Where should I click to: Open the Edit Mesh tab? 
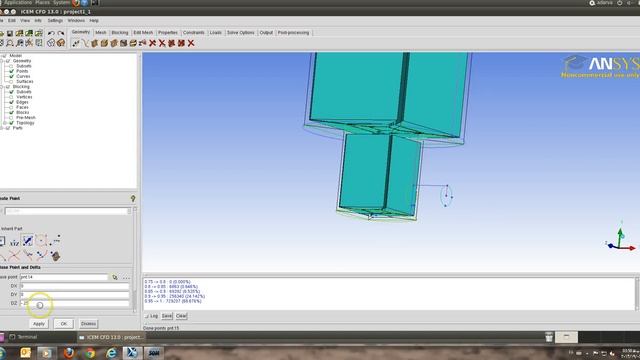(143, 33)
